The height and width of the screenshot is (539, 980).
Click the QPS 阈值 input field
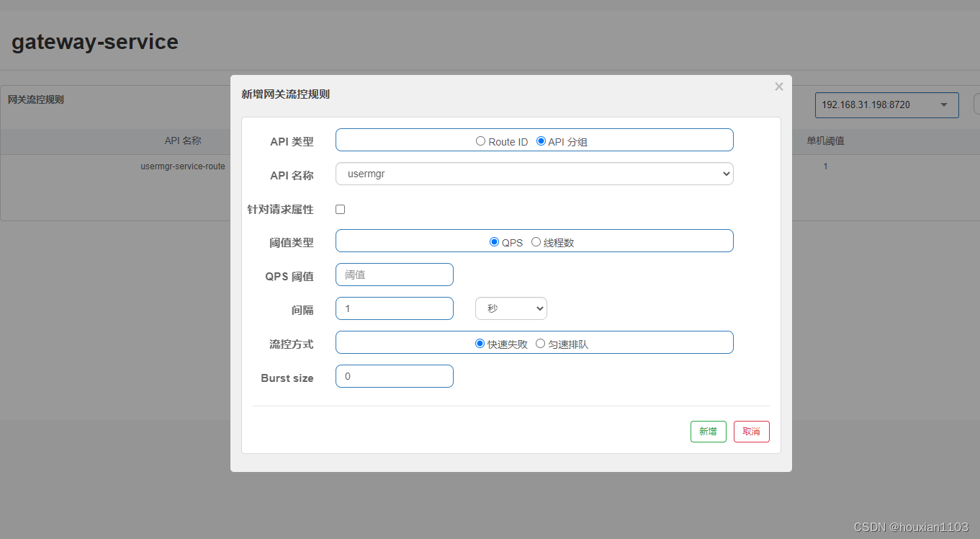click(x=395, y=275)
